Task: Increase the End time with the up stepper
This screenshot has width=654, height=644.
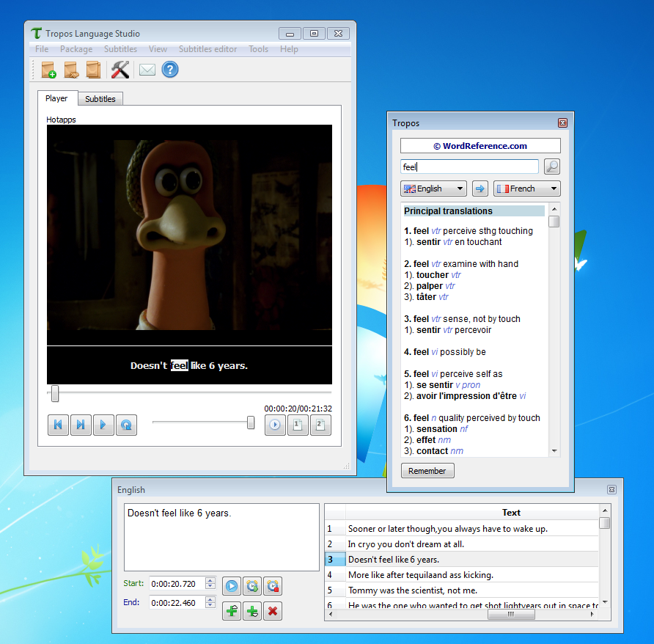Action: click(x=210, y=599)
